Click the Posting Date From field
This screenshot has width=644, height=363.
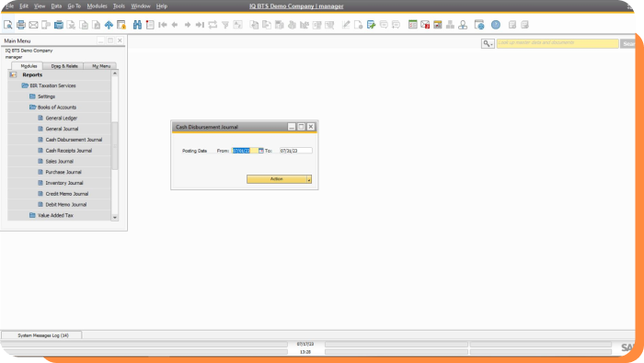245,151
